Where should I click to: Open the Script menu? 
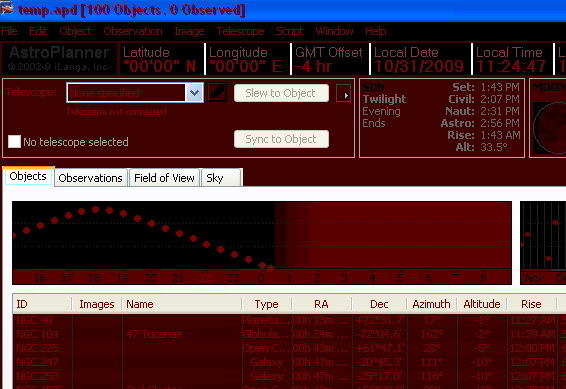click(289, 31)
